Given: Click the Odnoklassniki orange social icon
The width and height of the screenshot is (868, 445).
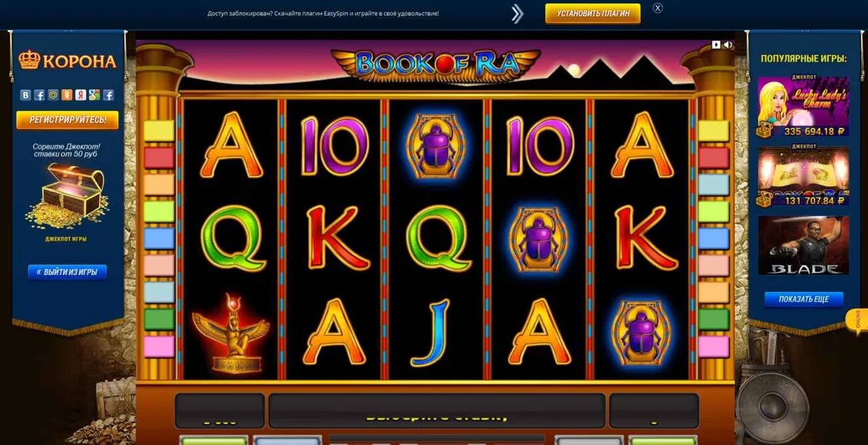Looking at the screenshot, I should (x=67, y=95).
